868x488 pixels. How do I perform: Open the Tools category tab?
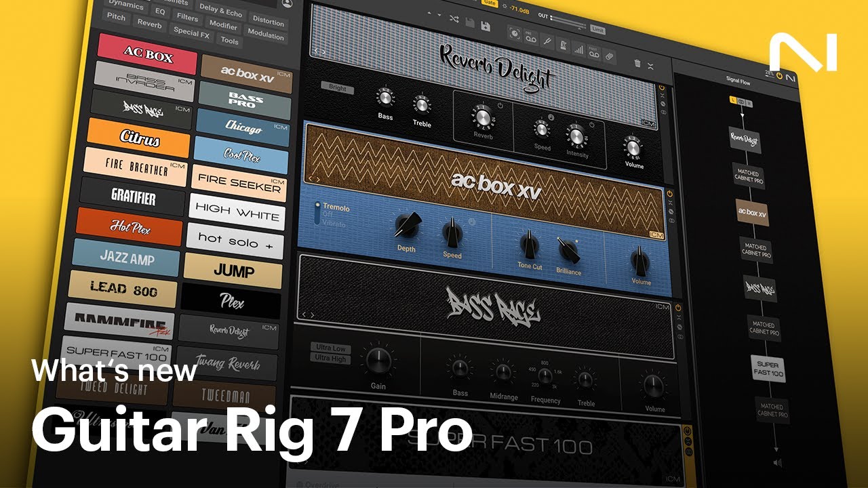[230, 41]
